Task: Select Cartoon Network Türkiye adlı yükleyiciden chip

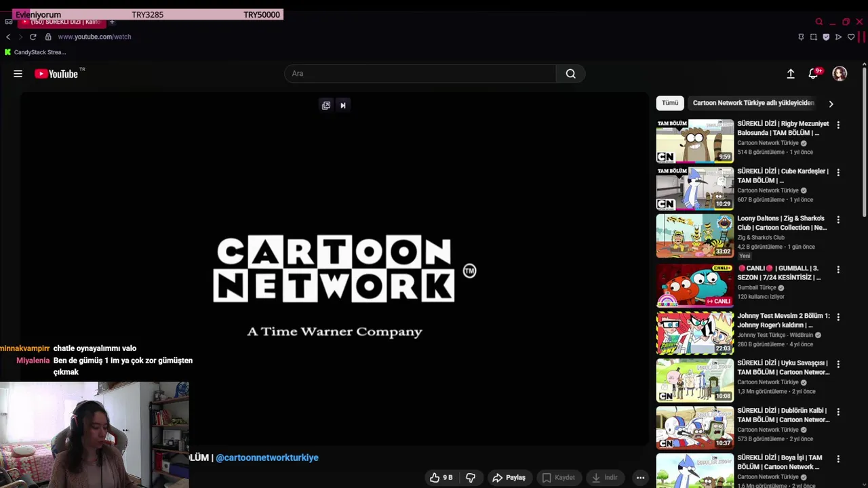Action: pos(753,103)
